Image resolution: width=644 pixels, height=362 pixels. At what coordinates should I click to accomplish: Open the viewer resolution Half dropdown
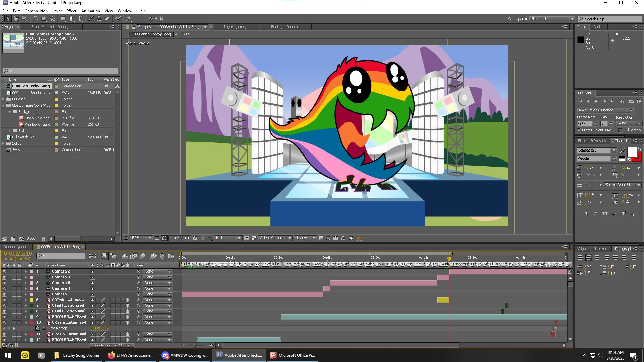tap(228, 238)
